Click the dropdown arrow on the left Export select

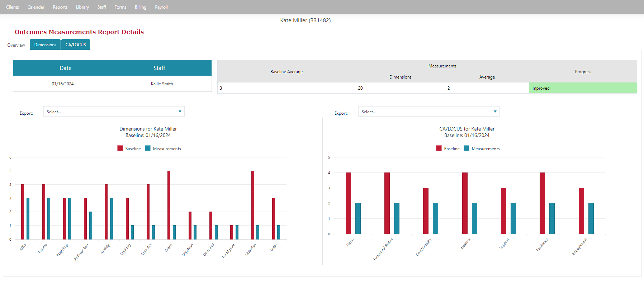pyautogui.click(x=180, y=112)
